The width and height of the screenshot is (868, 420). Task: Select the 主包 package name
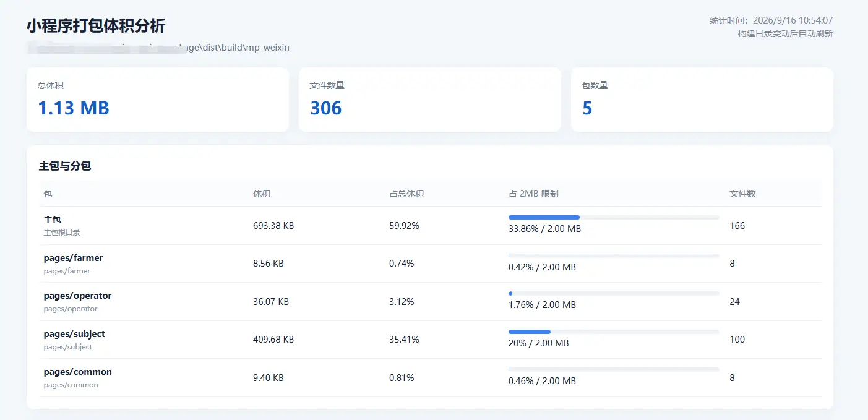pyautogui.click(x=53, y=220)
